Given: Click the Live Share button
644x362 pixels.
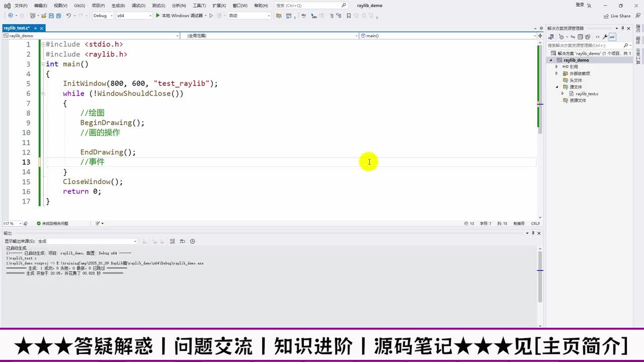Looking at the screenshot, I should click(617, 16).
